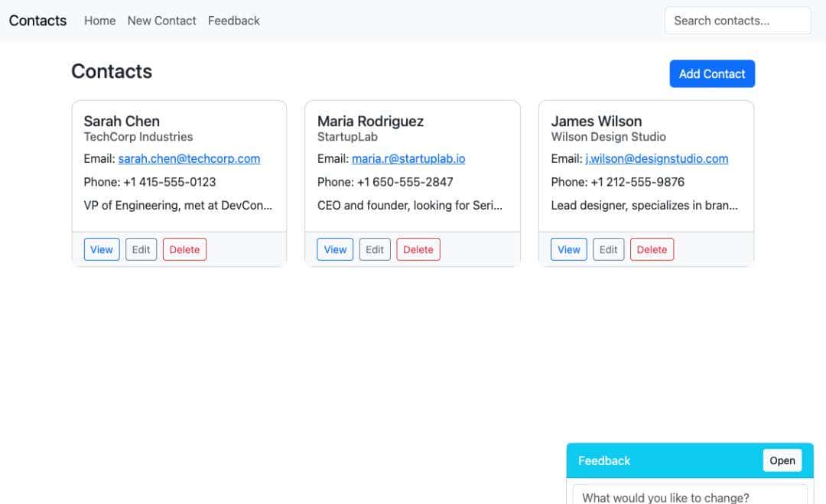
Task: Click the feedback text box
Action: tap(689, 496)
